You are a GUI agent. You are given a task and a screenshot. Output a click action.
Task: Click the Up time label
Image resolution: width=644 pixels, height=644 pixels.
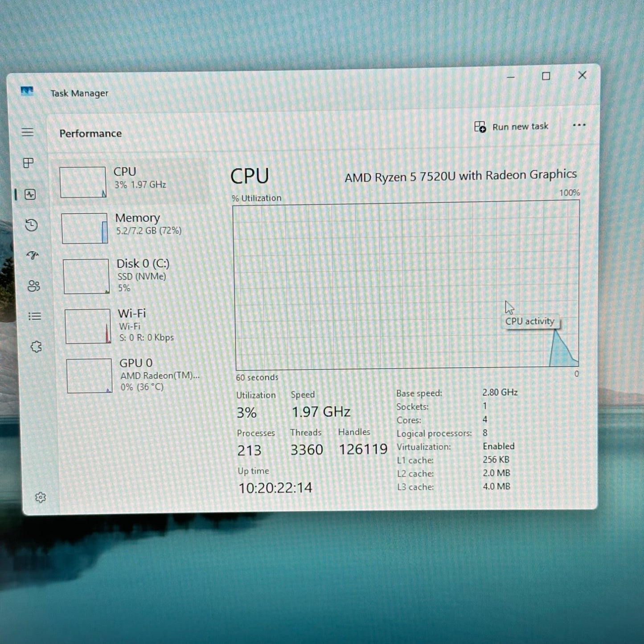253,471
